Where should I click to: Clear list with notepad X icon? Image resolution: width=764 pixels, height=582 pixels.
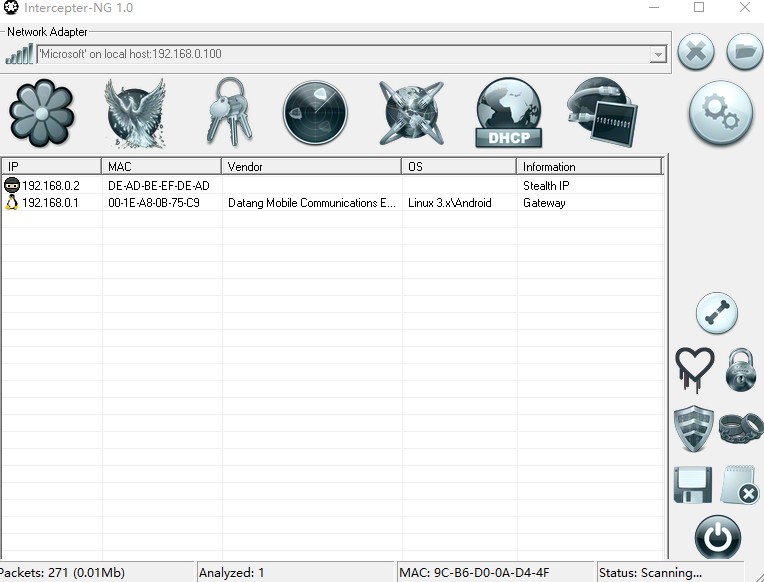740,485
